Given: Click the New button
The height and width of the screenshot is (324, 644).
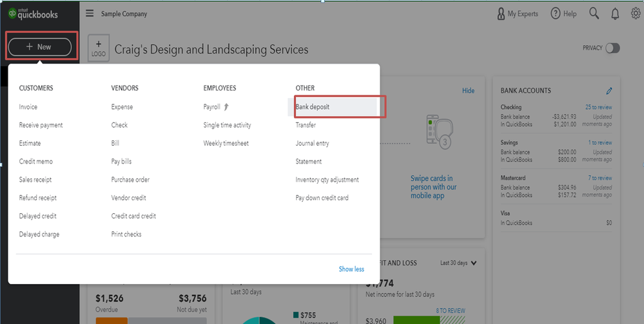Looking at the screenshot, I should point(40,47).
